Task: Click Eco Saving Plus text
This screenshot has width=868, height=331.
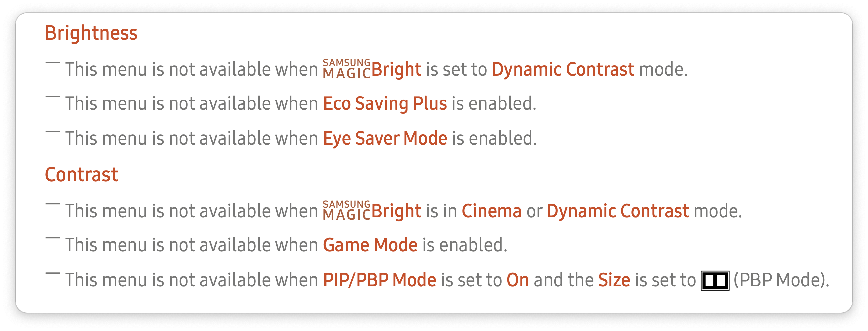Action: (x=385, y=104)
